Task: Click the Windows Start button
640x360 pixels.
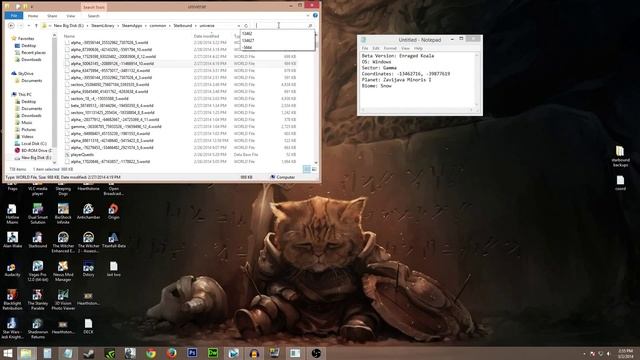Action: (x=8, y=353)
